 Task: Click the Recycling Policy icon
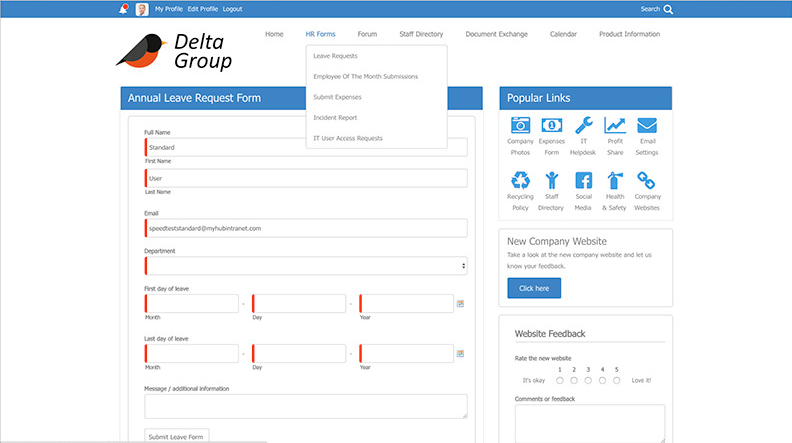(x=520, y=180)
